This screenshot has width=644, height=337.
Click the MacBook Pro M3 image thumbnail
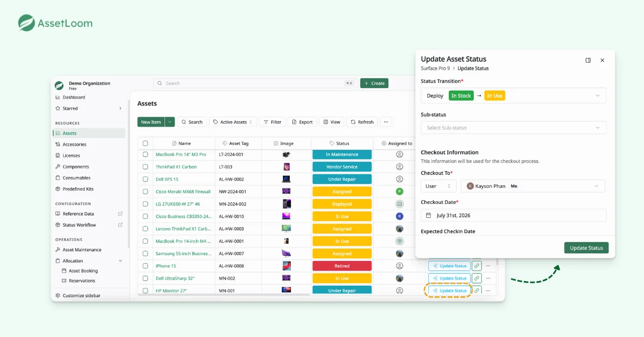(x=286, y=155)
